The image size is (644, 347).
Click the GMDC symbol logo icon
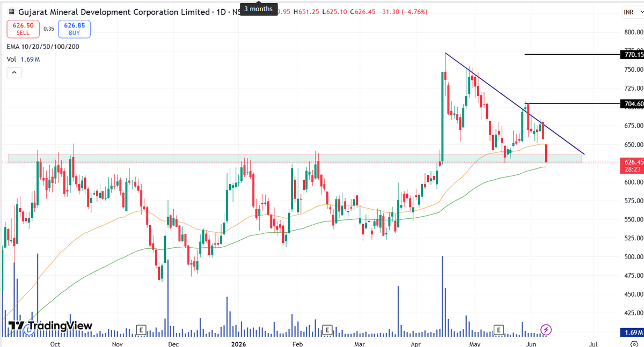tap(11, 12)
